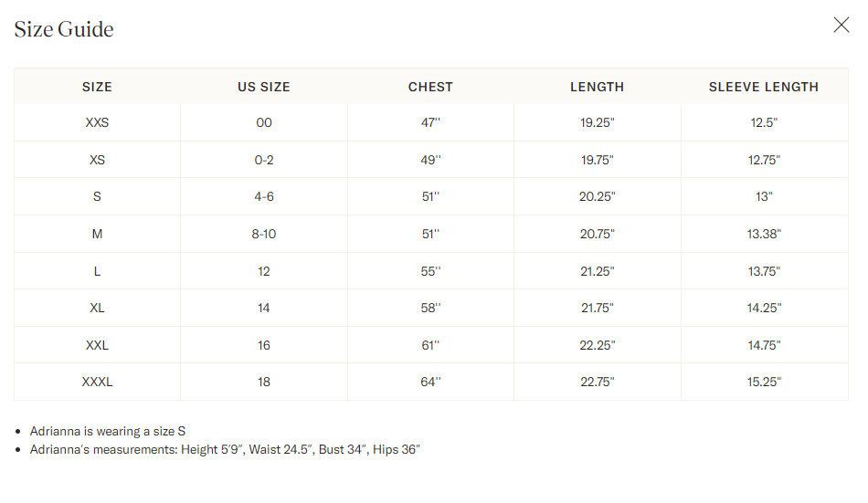Select the XS size row label
868x503 pixels.
[97, 160]
